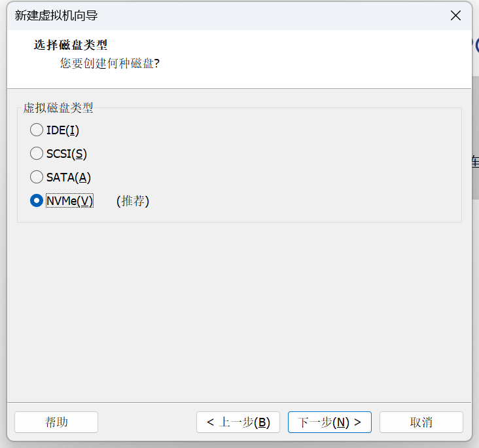Go back using < 上一步(B)
The height and width of the screenshot is (448, 479).
(x=238, y=422)
